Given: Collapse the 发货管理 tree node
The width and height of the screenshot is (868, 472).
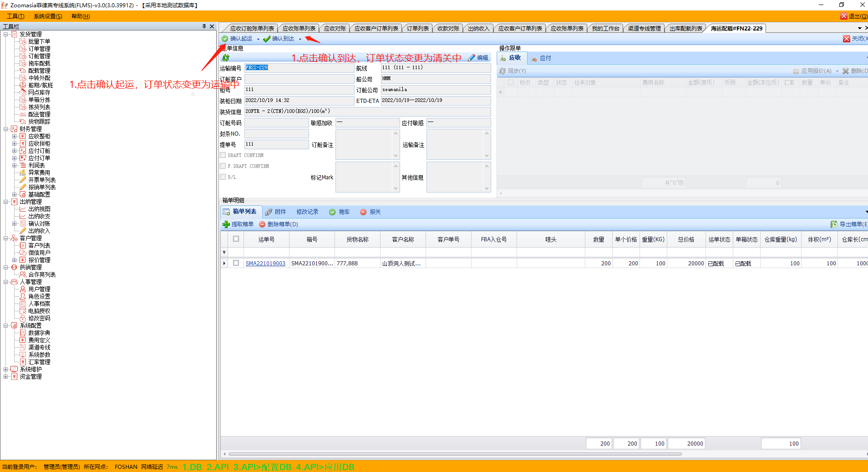Looking at the screenshot, I should click(6, 34).
